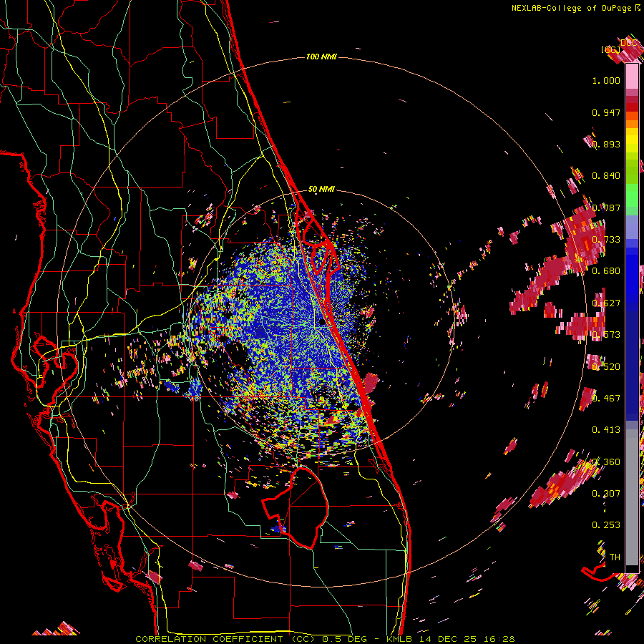This screenshot has height=644, width=644.
Task: Click the 0.947 value on the color scale
Action: click(606, 112)
